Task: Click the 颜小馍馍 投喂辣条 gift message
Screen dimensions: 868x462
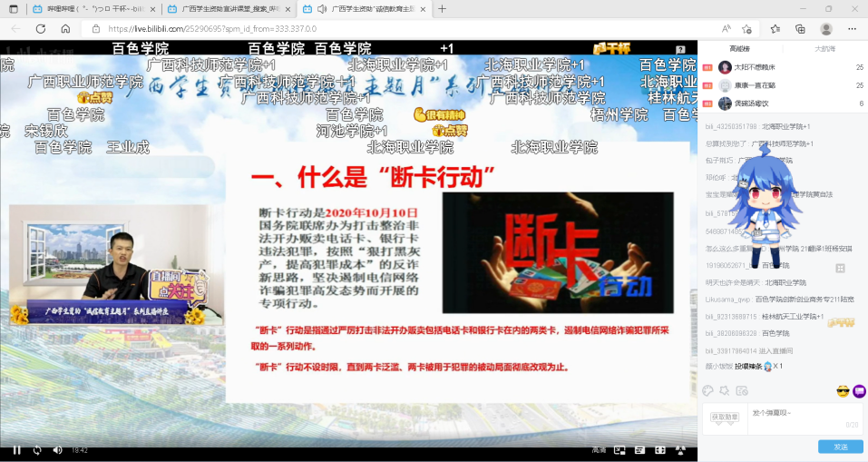Action: (x=744, y=366)
